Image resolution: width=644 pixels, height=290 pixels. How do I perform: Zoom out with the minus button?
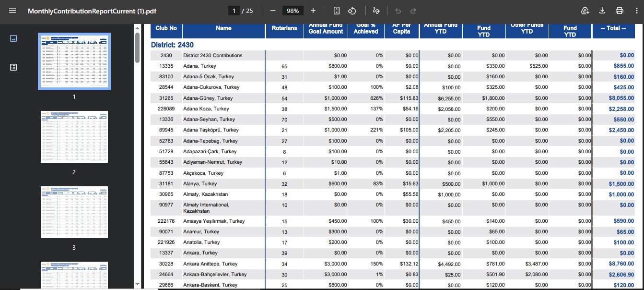273,11
